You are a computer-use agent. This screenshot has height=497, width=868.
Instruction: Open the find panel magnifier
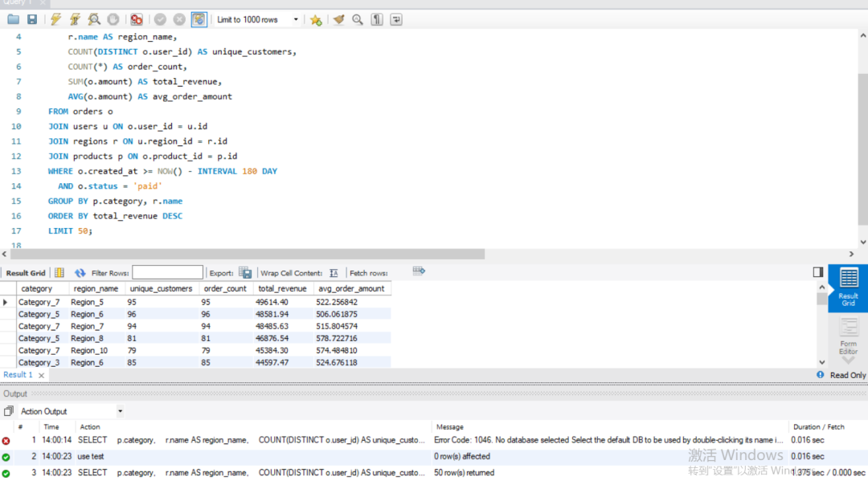(x=358, y=20)
